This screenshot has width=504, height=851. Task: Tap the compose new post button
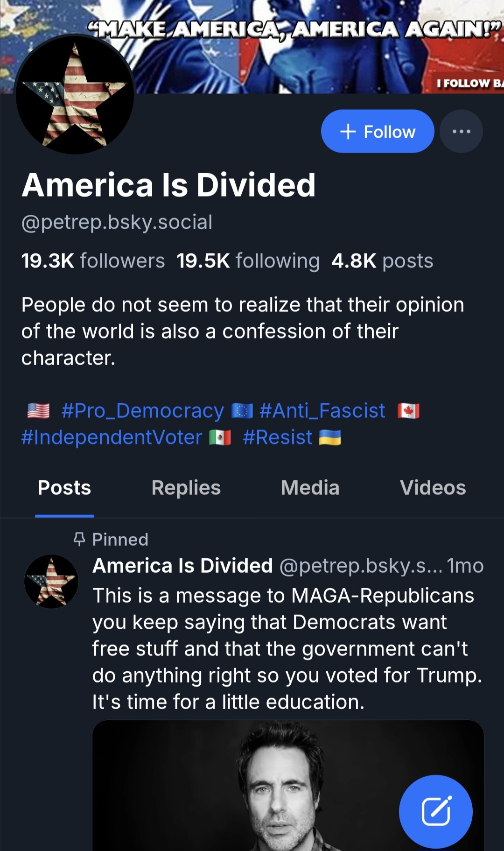coord(435,812)
